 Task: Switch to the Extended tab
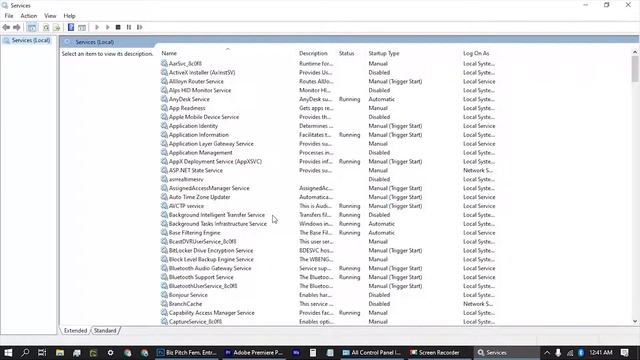pyautogui.click(x=76, y=331)
